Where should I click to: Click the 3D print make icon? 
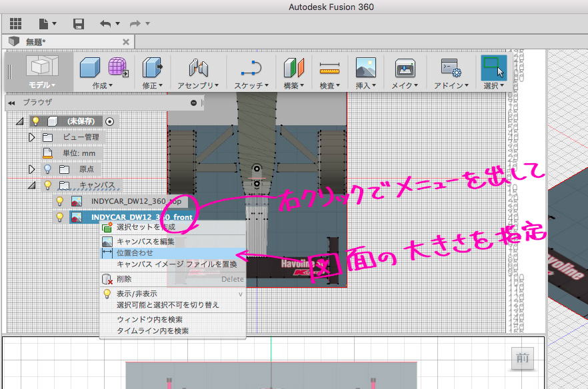[405, 68]
